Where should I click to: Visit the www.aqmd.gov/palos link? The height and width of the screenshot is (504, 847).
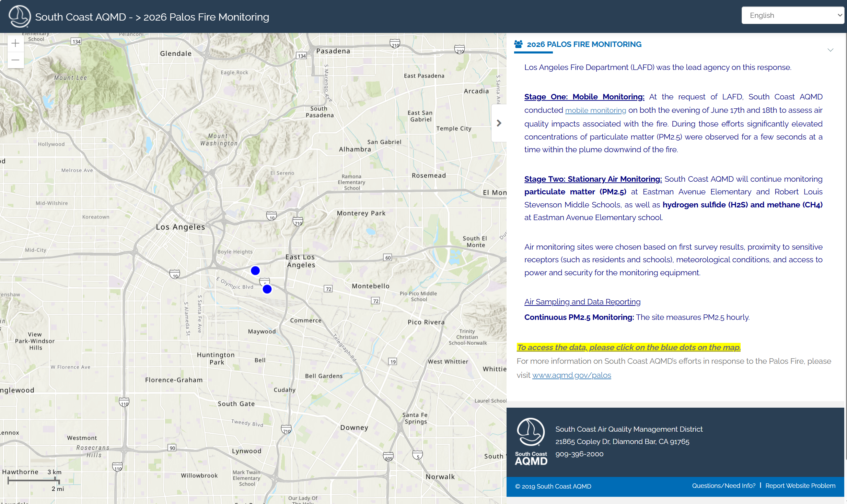click(571, 375)
